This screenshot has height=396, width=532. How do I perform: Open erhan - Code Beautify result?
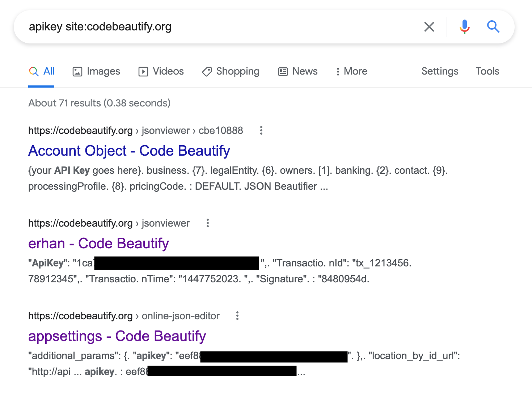coord(98,244)
